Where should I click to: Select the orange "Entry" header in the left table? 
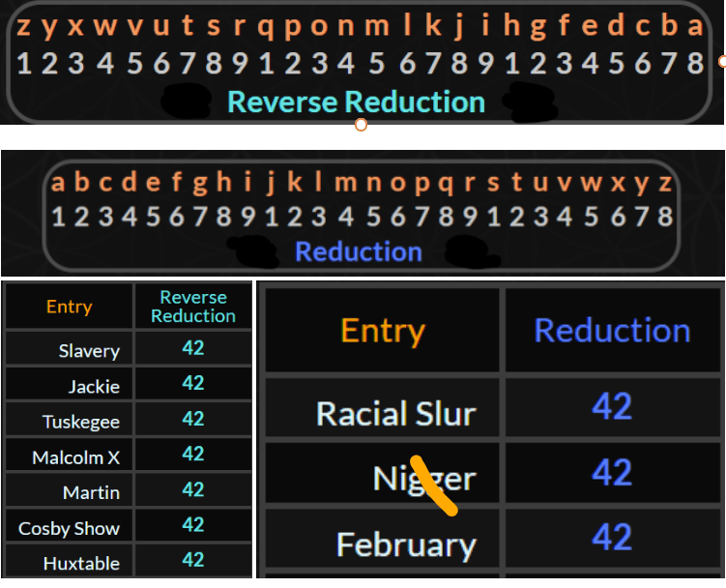(69, 307)
